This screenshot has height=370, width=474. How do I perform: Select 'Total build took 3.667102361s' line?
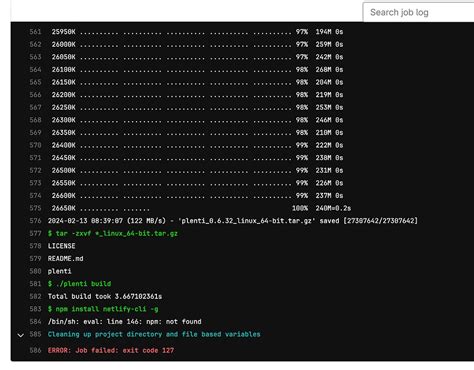tap(105, 296)
